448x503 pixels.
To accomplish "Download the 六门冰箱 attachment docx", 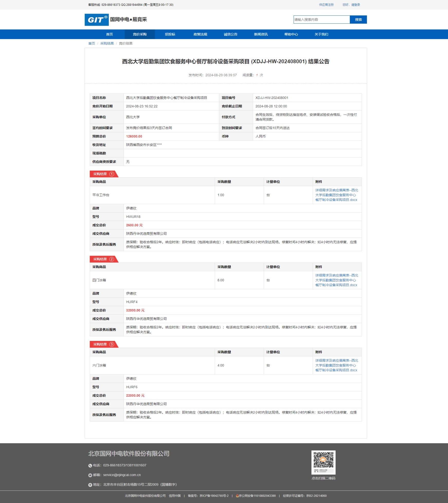I will (337, 365).
